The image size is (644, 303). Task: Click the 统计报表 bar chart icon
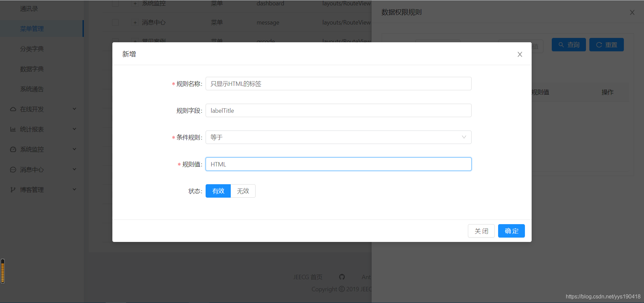[13, 129]
